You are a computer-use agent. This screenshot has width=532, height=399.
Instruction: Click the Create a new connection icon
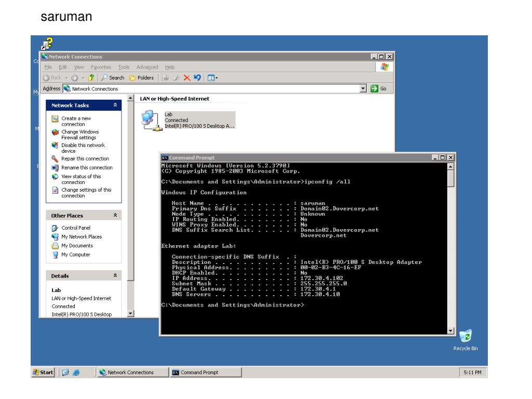point(55,119)
